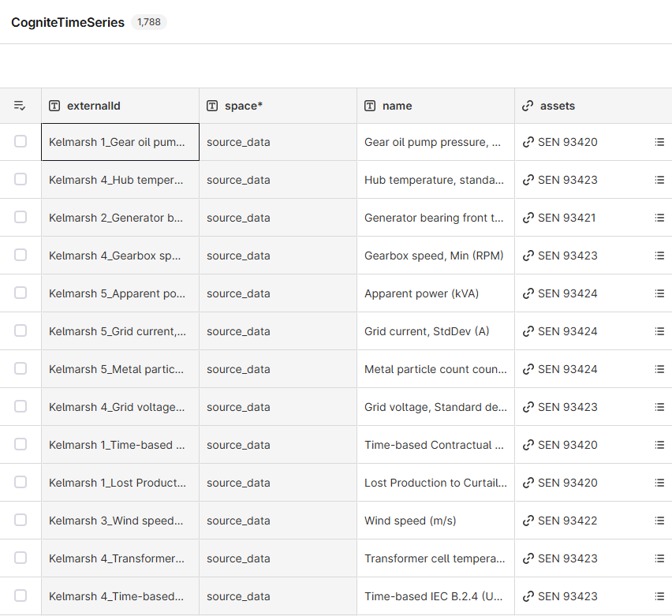Sort by assets column header
Screen dimensions: 672x616
593,106
